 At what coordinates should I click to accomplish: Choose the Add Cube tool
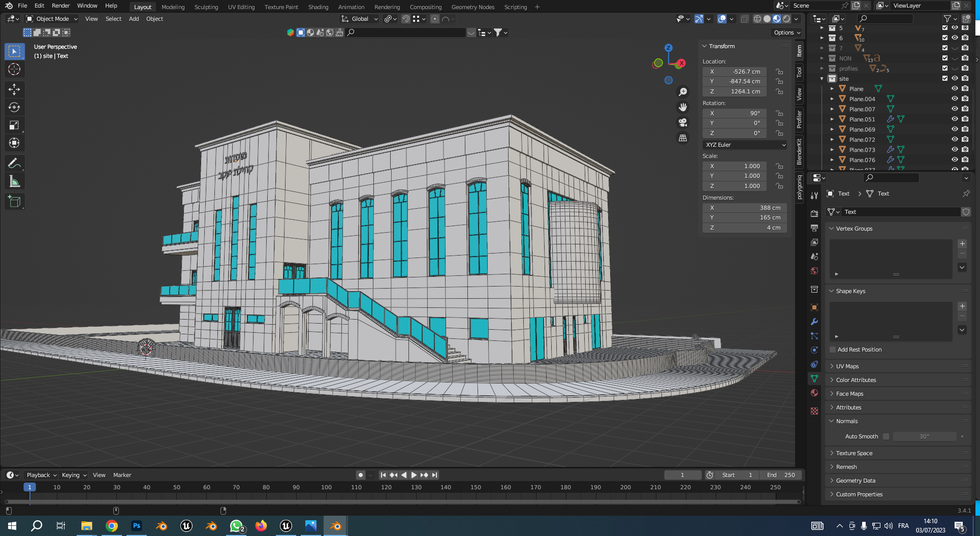[14, 202]
